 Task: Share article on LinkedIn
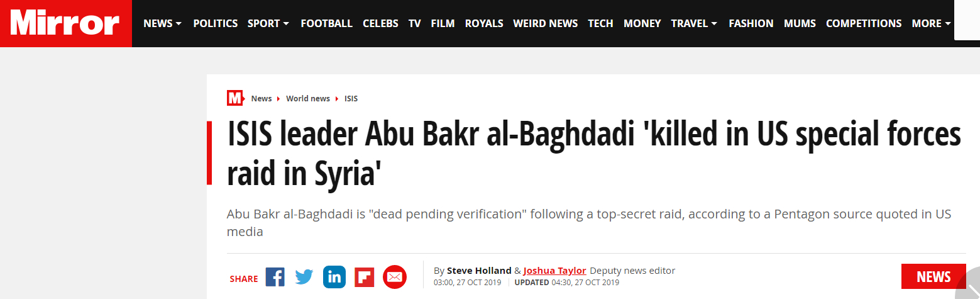click(x=334, y=277)
